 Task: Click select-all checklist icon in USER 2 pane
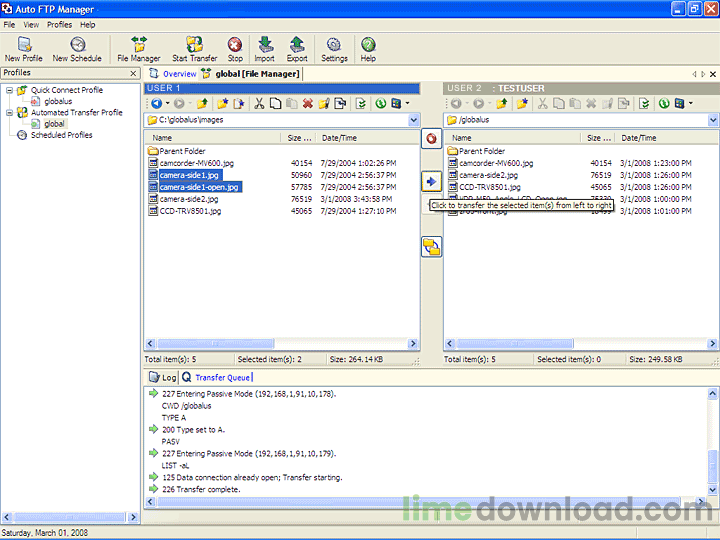click(x=644, y=104)
